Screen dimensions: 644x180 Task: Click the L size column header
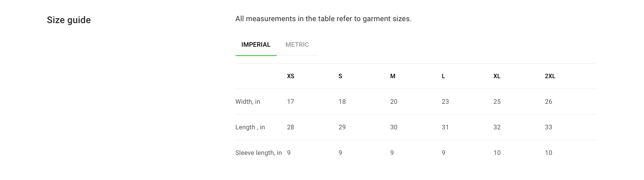click(443, 76)
